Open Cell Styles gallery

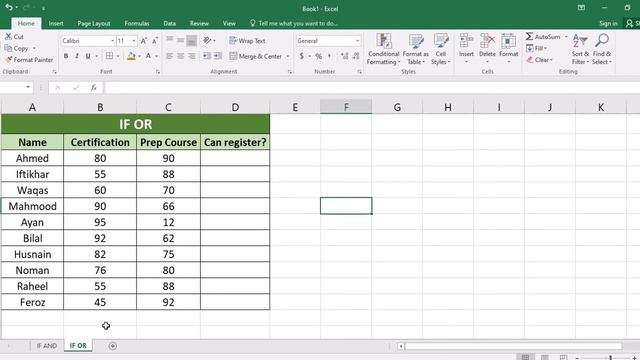tap(441, 49)
